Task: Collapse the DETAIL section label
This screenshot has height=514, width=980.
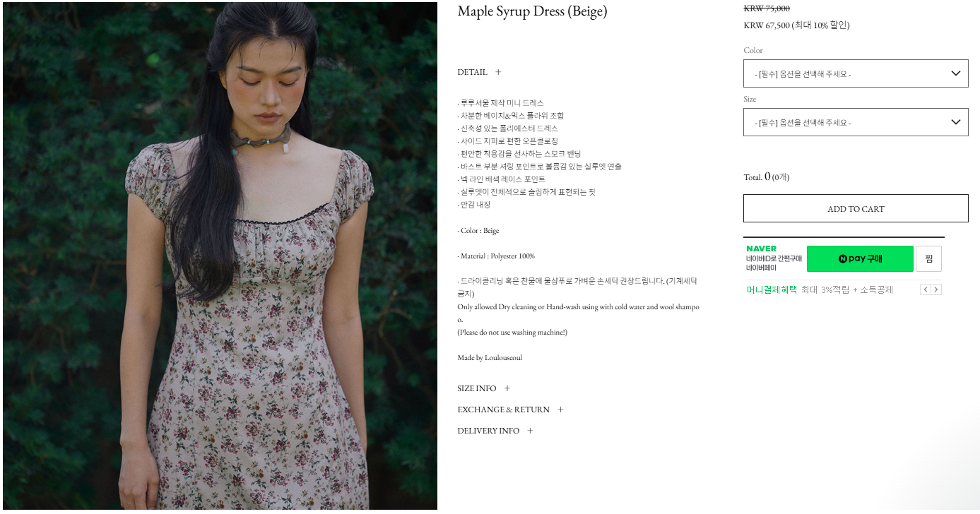Action: coord(472,72)
